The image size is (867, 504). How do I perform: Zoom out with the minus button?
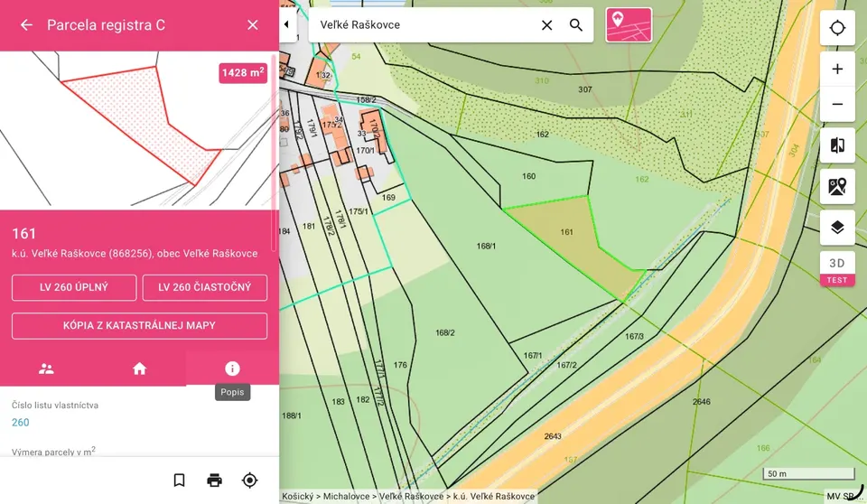coord(837,104)
